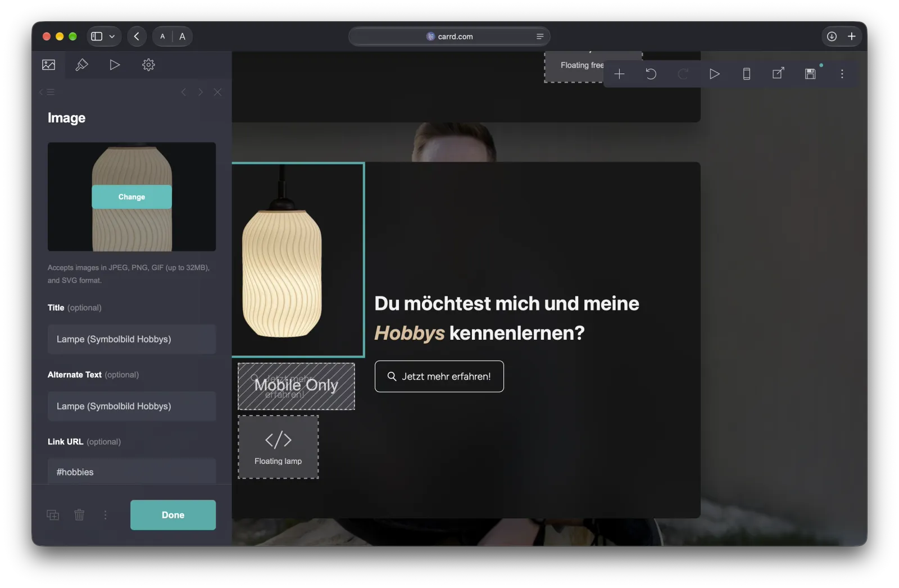Decrease text size with small A
Image resolution: width=899 pixels, height=588 pixels.
point(162,37)
